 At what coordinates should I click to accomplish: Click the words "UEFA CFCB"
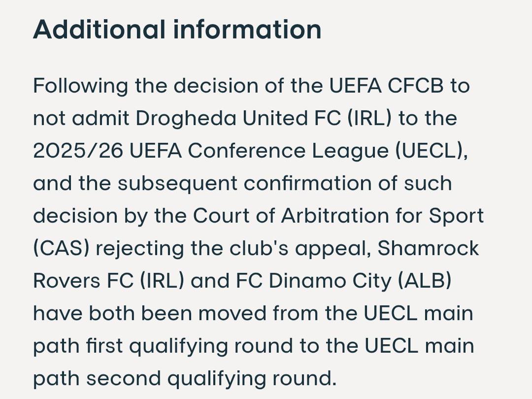[387, 86]
